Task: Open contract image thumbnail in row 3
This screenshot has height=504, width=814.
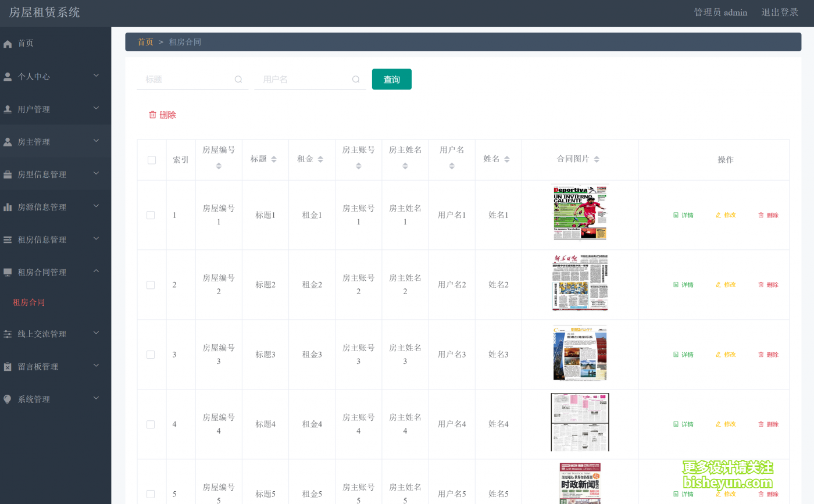Action: 580,353
